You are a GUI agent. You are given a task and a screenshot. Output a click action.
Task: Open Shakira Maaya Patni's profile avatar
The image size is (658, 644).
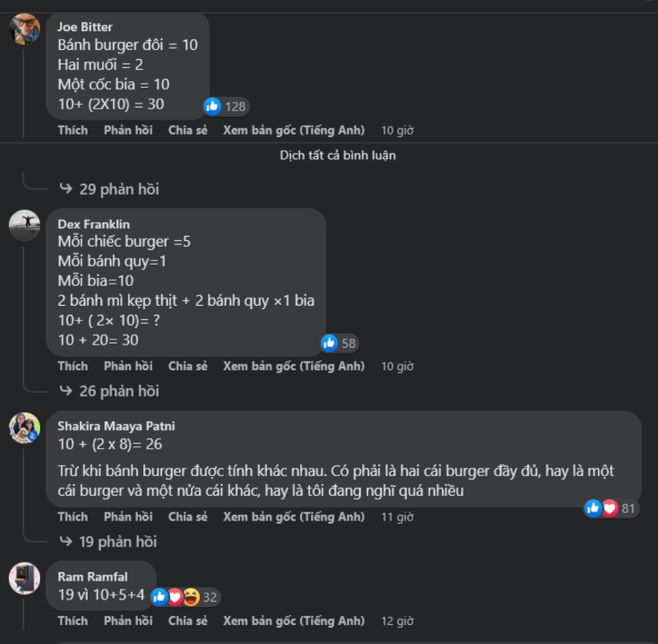point(24,428)
